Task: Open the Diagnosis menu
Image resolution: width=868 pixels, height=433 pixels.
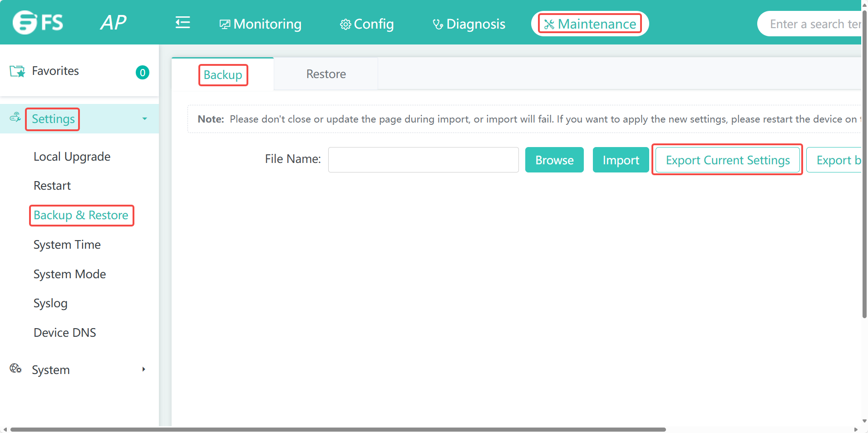Action: tap(469, 24)
